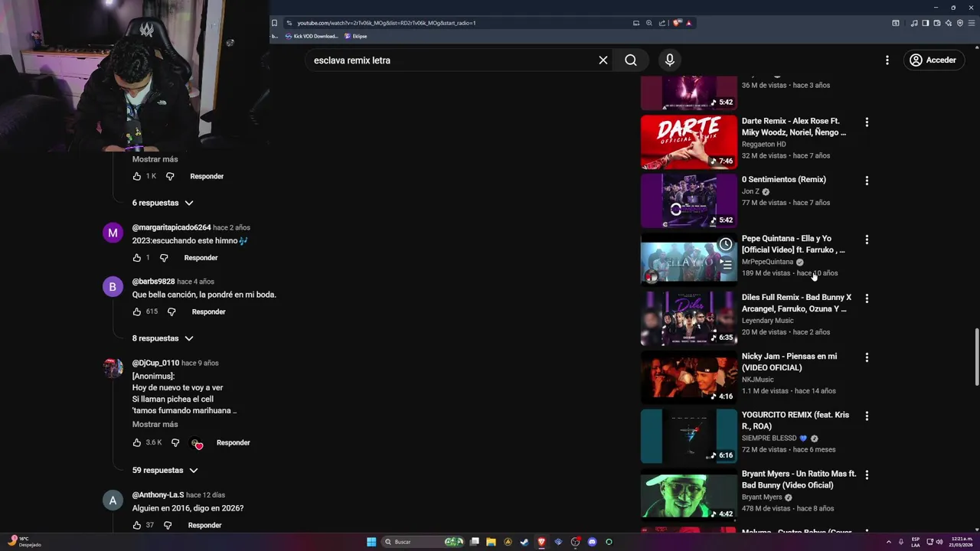Dislike barbs9828's comment

click(171, 311)
